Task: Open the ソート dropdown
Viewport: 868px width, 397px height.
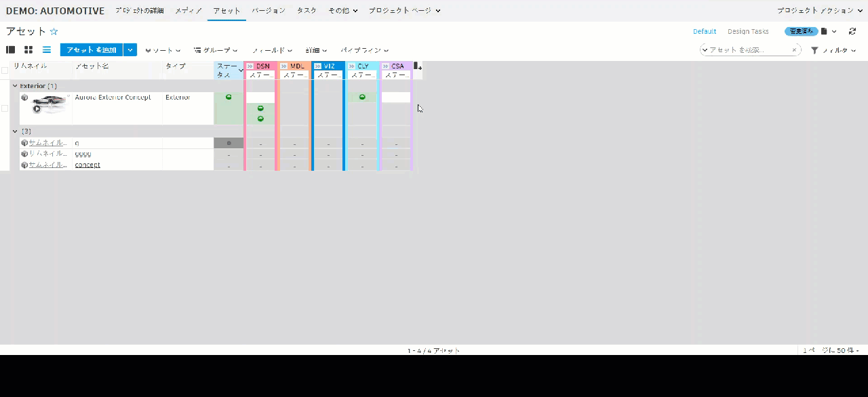Action: (163, 50)
